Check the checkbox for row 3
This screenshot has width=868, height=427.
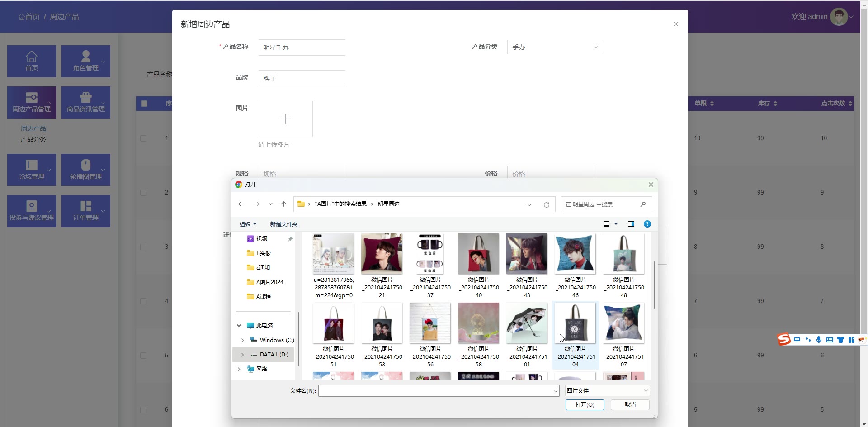(143, 247)
